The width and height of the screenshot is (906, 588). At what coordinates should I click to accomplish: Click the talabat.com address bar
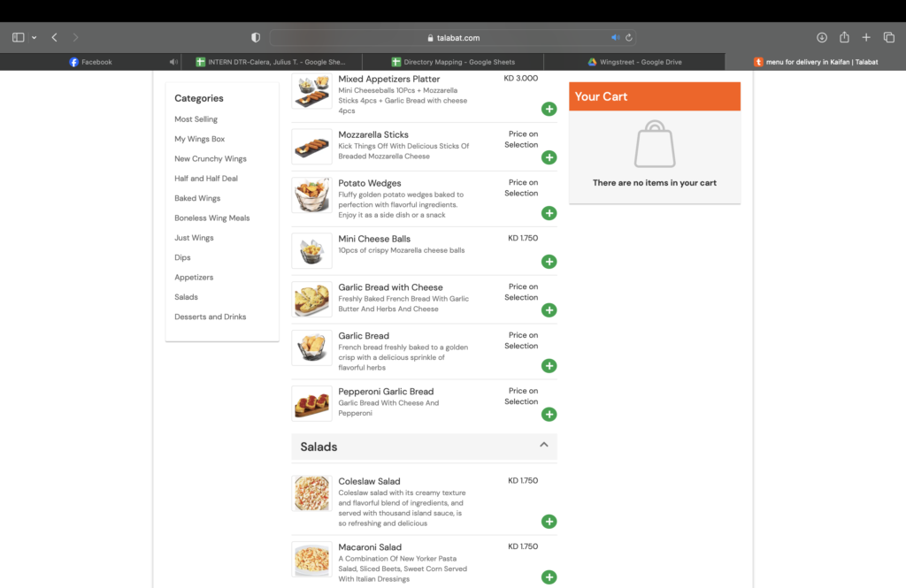click(453, 38)
